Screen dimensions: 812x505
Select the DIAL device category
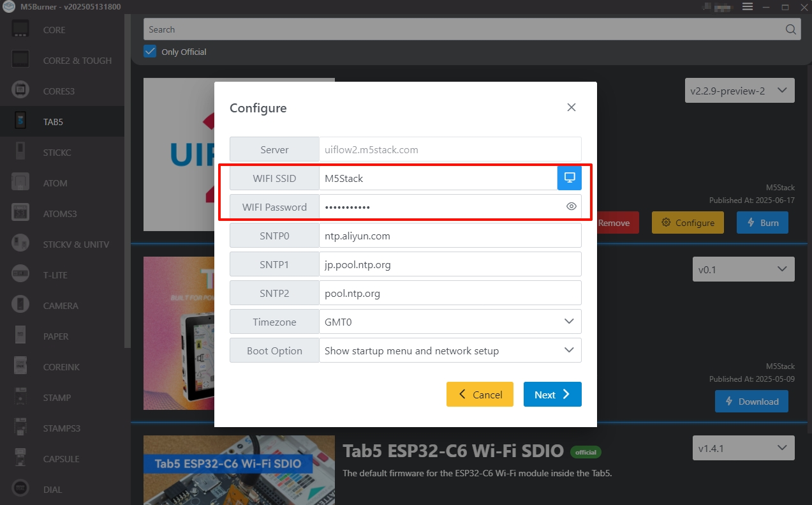coord(62,490)
